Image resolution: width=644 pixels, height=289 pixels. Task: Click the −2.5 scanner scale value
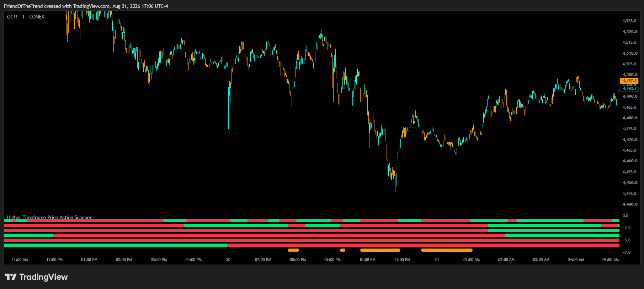pos(627,228)
